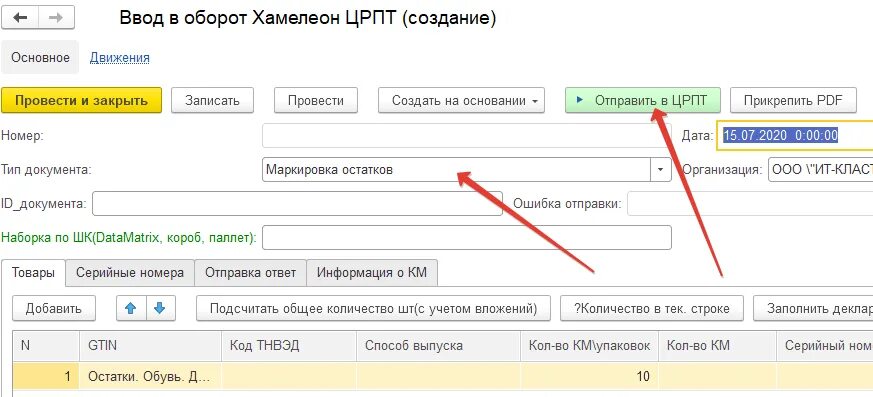Viewport: 873px width, 397px height.
Task: Click Подсчитать общее количество шт button
Action: (x=373, y=308)
